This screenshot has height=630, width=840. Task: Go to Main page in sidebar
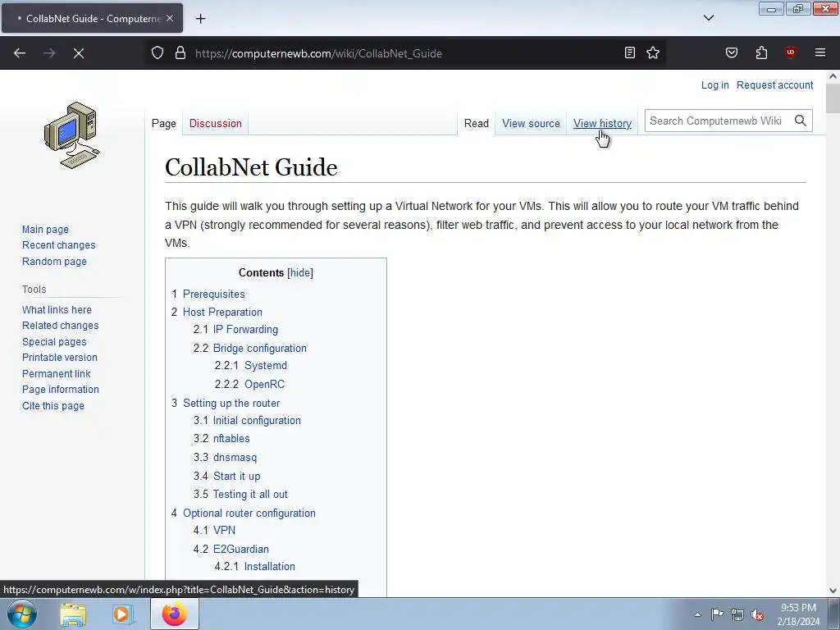[x=46, y=230]
